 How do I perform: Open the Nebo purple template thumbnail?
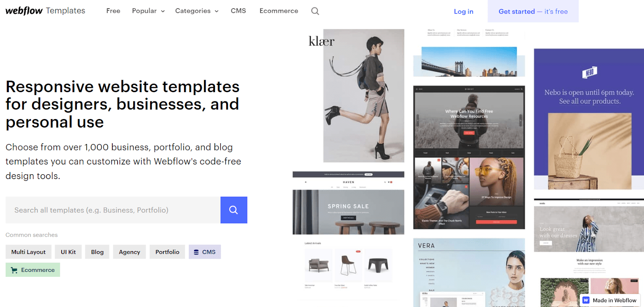pos(589,119)
